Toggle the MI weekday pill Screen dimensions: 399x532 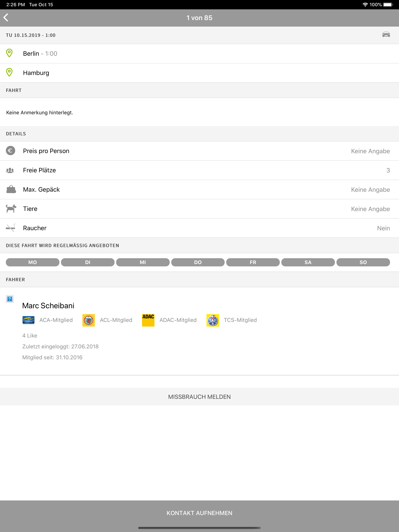[x=143, y=262]
